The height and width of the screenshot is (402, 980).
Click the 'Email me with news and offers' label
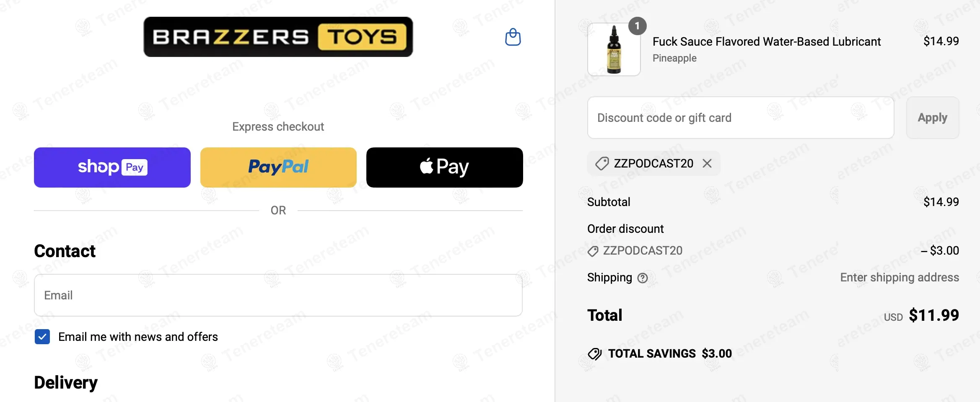pyautogui.click(x=138, y=337)
